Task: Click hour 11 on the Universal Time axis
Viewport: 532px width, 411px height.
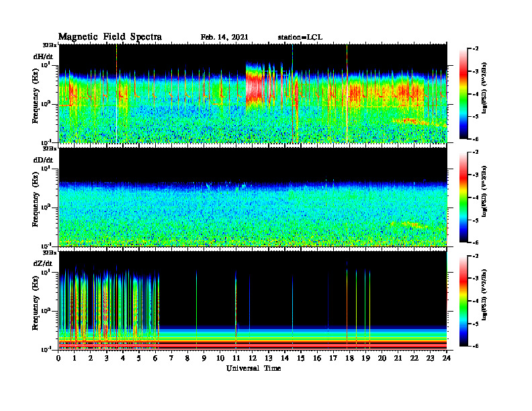Action: tap(236, 358)
